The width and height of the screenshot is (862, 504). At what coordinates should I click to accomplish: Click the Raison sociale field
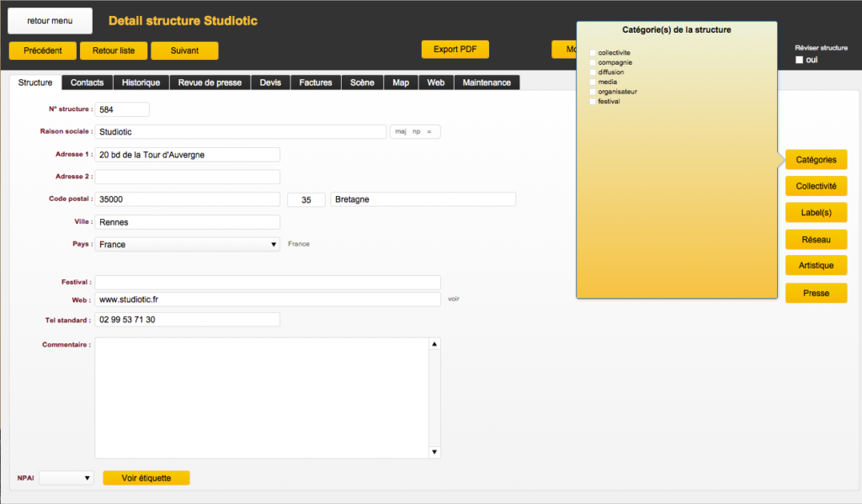point(241,132)
